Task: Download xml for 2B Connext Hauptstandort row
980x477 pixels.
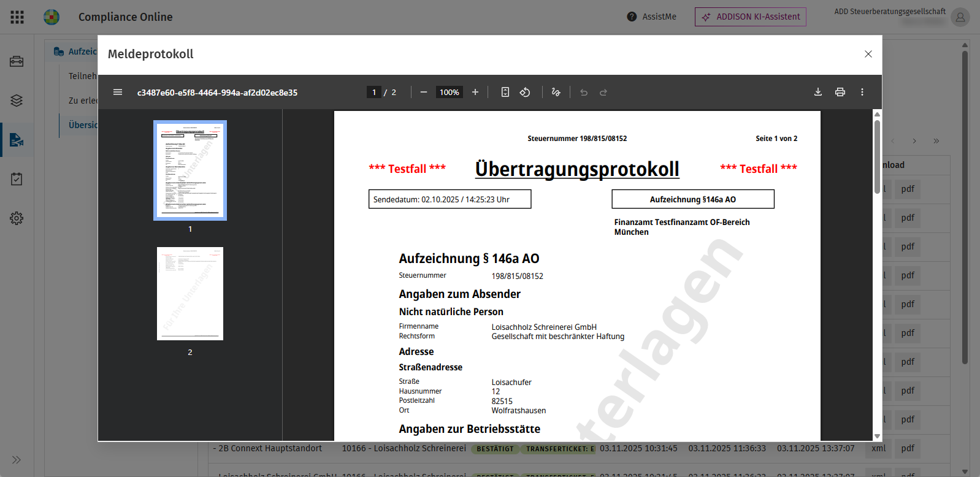Action: (879, 448)
